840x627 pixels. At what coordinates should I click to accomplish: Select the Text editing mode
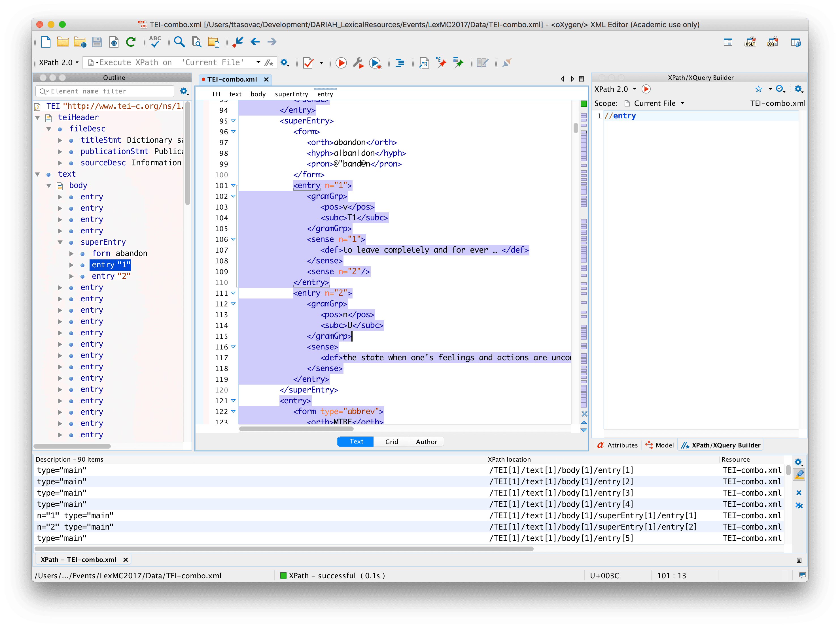tap(356, 442)
